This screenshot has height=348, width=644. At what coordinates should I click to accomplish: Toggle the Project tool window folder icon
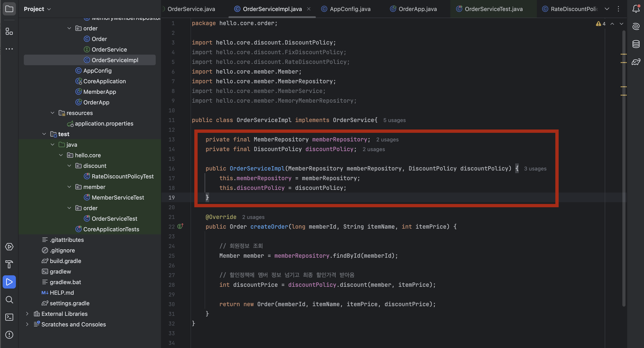tap(9, 9)
